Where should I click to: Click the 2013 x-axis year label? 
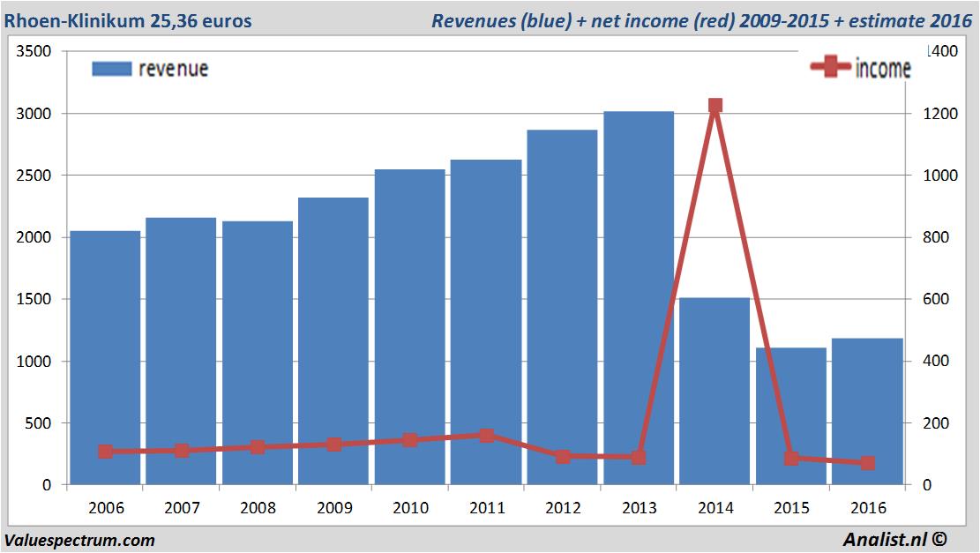[640, 507]
